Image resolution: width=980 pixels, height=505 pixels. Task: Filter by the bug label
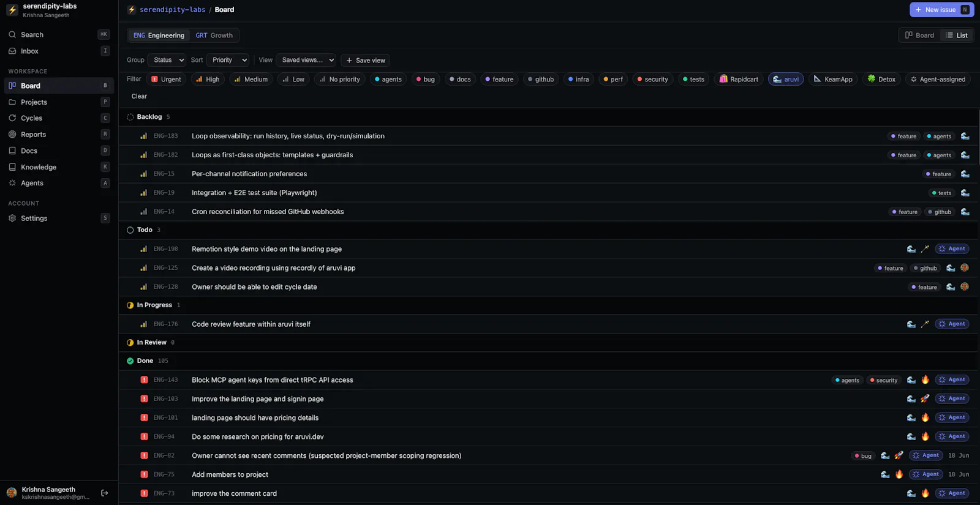point(425,80)
